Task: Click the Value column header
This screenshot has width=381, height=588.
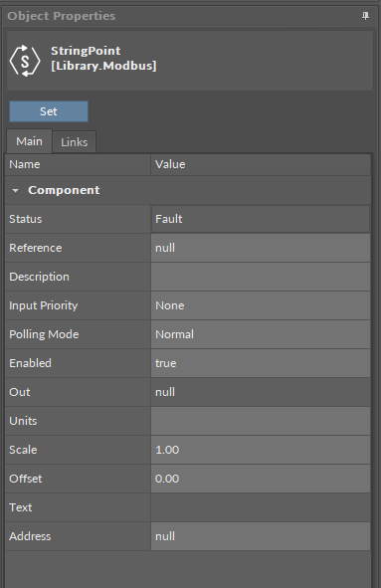Action: click(261, 164)
